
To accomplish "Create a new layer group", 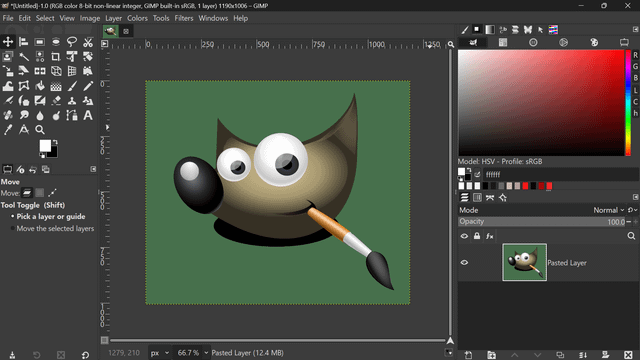I will 491,355.
